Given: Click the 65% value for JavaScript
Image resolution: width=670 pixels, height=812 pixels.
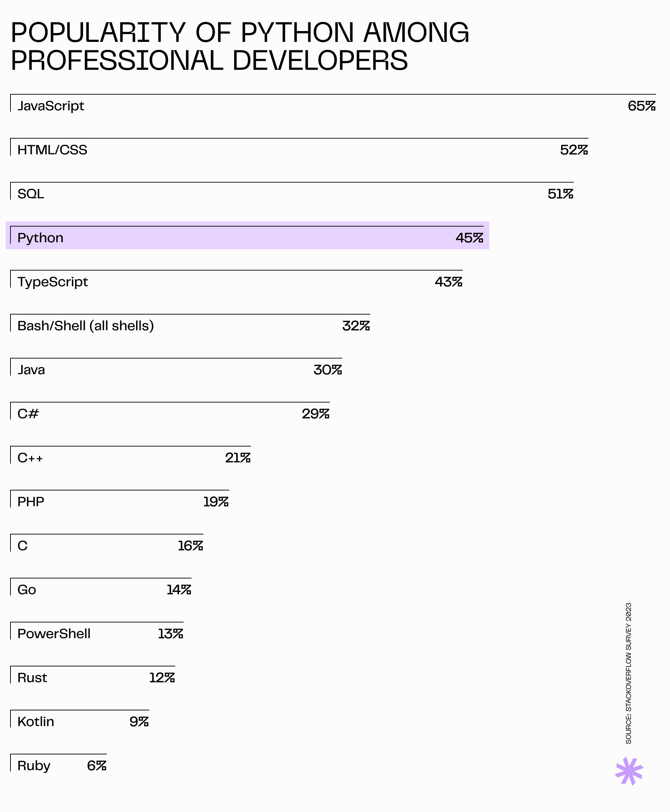Looking at the screenshot, I should click(641, 106).
